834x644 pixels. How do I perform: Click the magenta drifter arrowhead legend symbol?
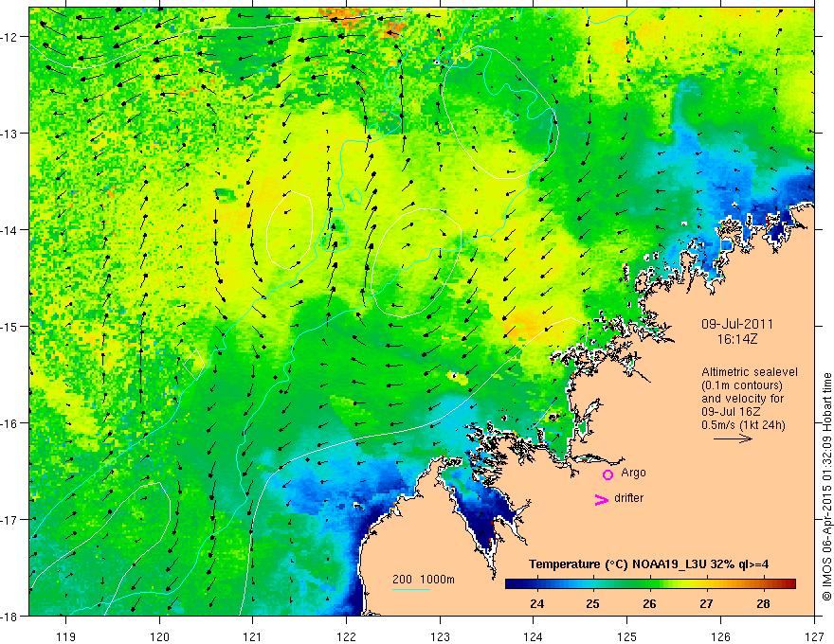coord(602,500)
